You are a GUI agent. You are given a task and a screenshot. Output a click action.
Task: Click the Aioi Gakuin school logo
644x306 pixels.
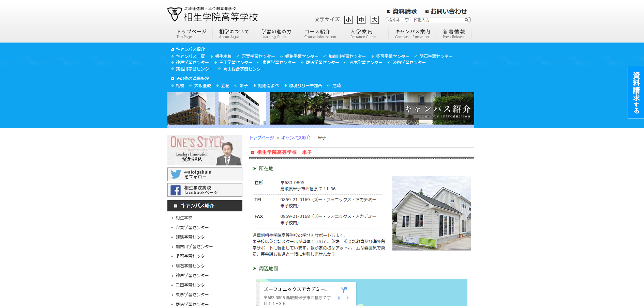[x=212, y=14]
